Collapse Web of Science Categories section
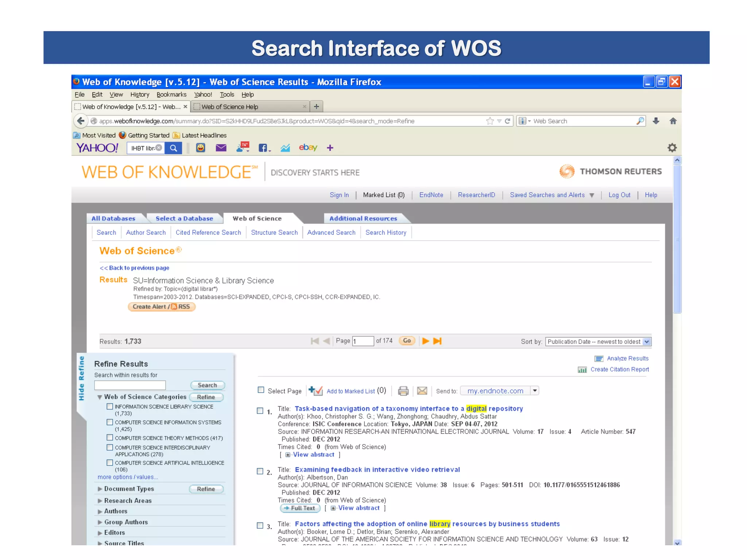 pos(100,397)
